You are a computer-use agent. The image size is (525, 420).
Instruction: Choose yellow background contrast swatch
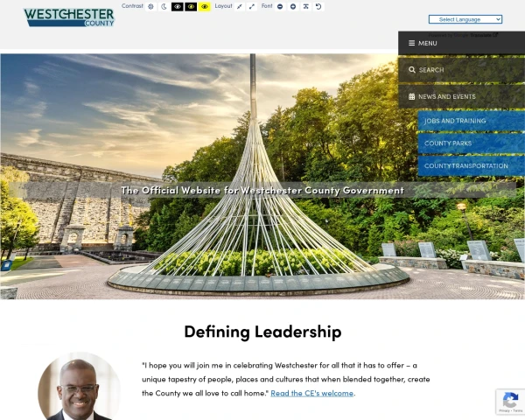[x=205, y=7]
